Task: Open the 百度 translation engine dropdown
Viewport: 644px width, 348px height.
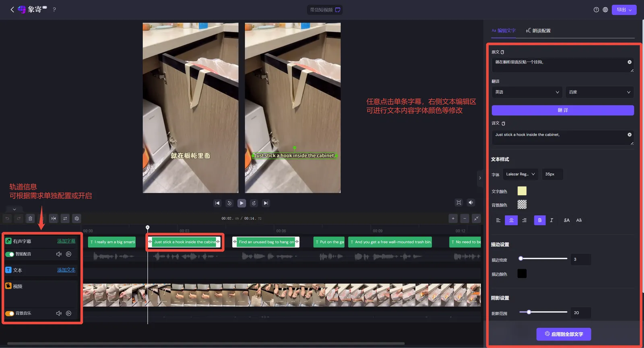Action: [x=600, y=92]
